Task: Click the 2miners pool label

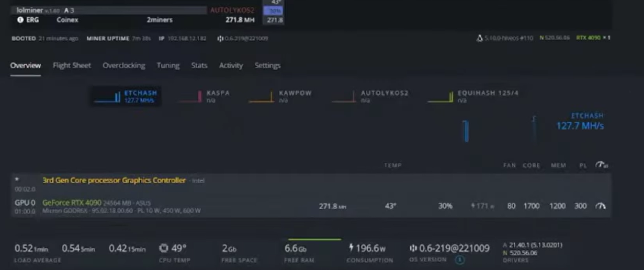Action: (x=160, y=20)
